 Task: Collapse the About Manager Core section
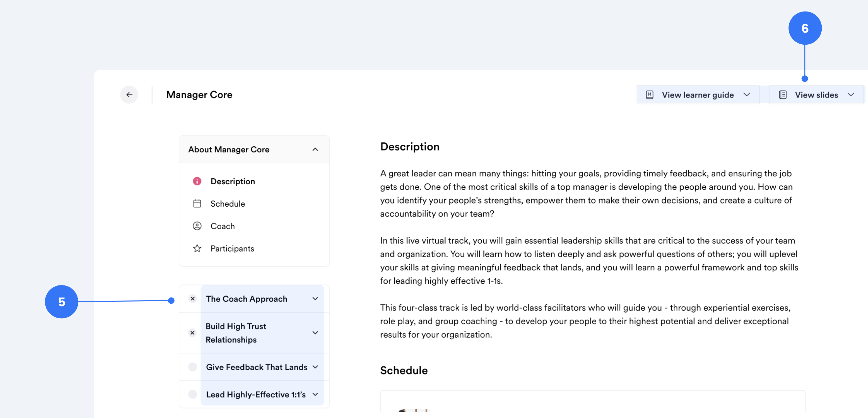click(x=315, y=149)
